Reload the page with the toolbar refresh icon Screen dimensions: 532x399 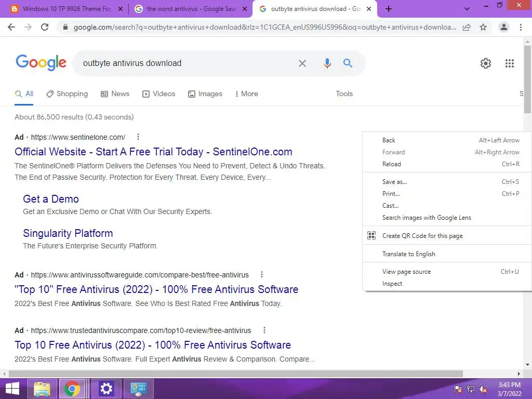click(45, 27)
